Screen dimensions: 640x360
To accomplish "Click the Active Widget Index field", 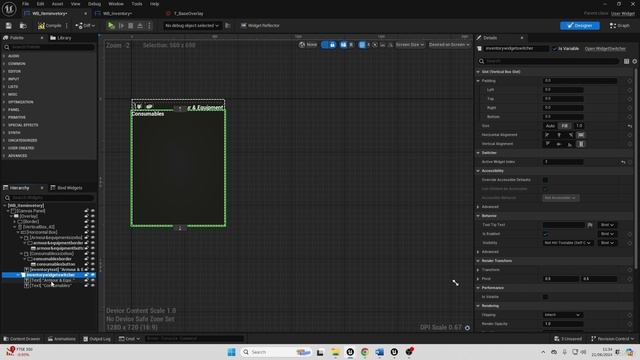I will coord(563,162).
